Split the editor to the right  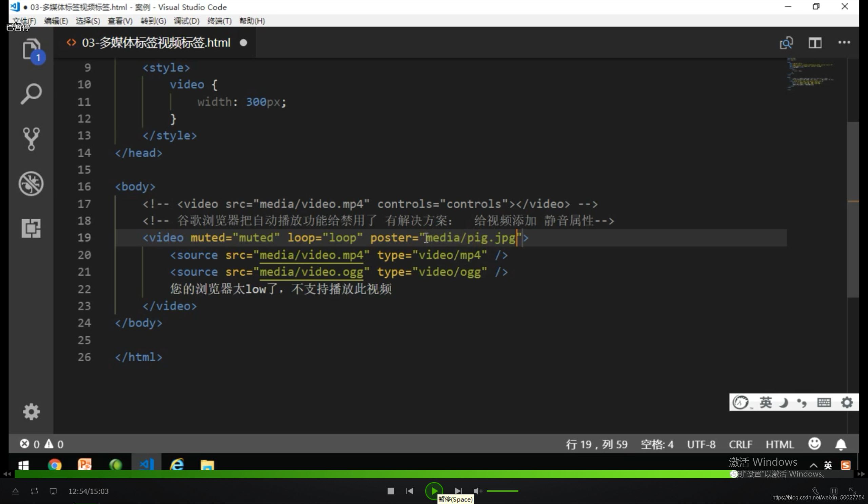click(x=815, y=43)
